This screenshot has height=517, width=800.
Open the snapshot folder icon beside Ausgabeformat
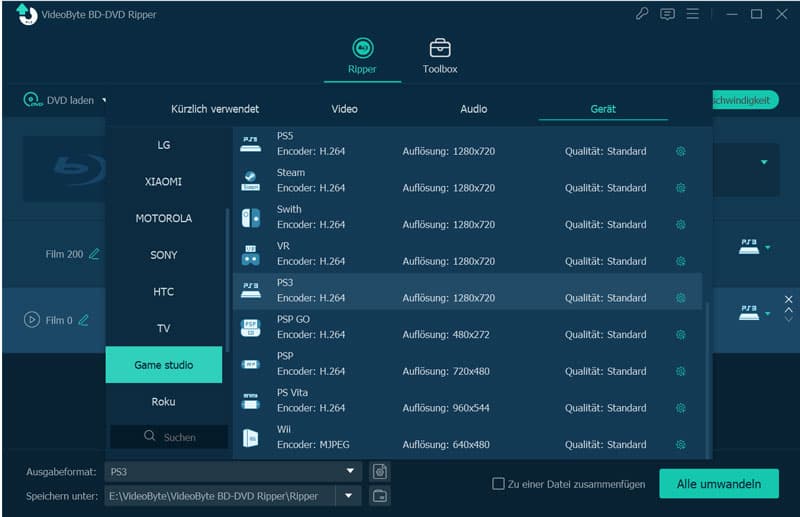(380, 472)
